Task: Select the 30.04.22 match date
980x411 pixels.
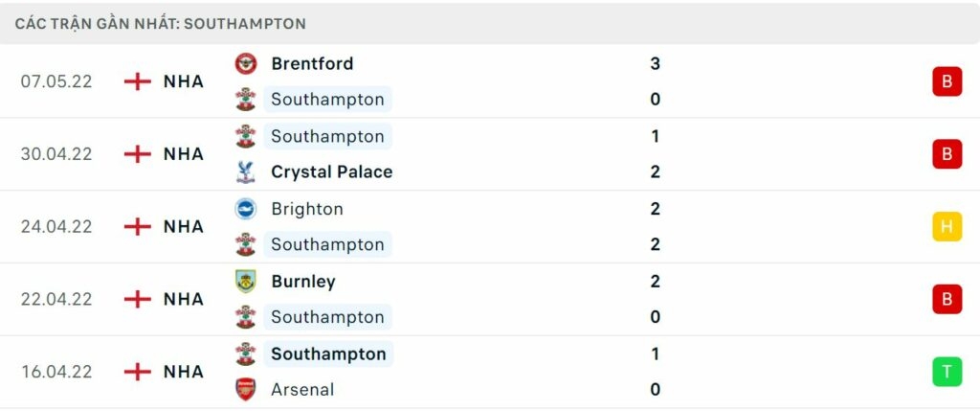Action: click(56, 154)
